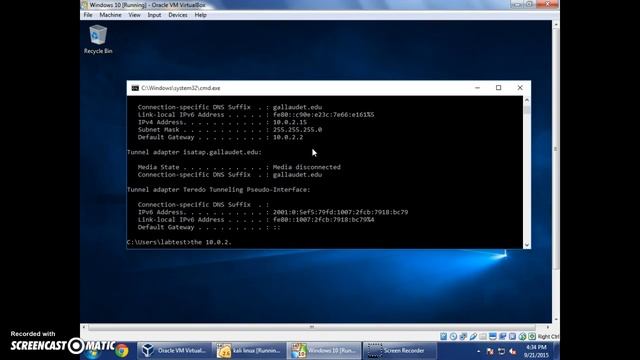This screenshot has width=640, height=360.
Task: Minimize the cmd.exe window
Action: (x=477, y=88)
